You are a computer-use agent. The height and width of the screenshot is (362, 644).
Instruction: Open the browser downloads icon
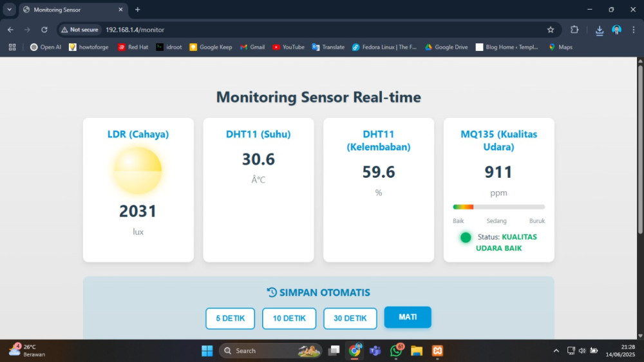click(x=599, y=30)
